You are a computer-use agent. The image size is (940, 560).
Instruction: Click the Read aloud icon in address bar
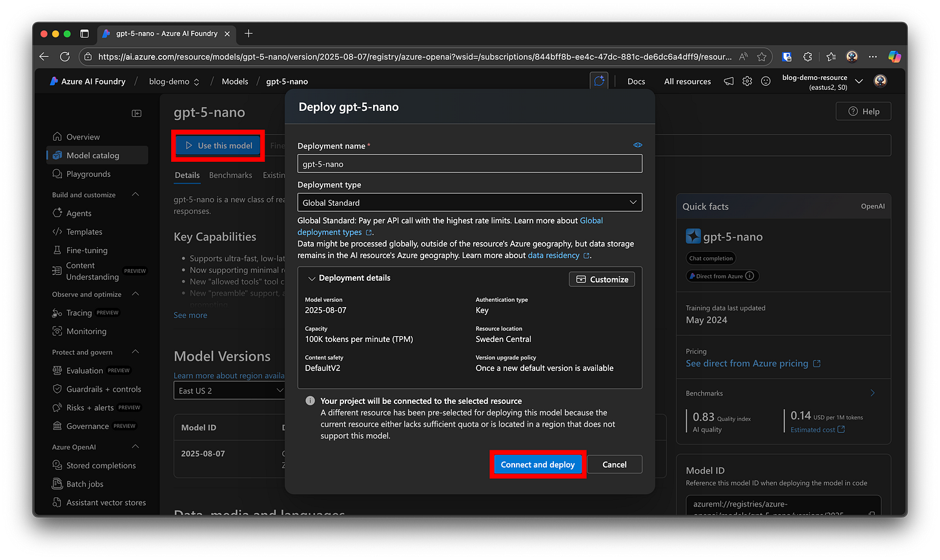point(744,57)
